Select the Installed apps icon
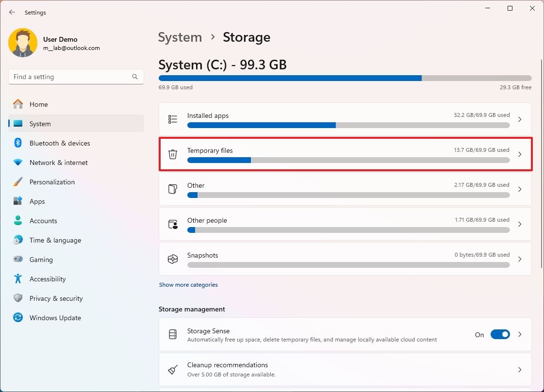 tap(173, 119)
